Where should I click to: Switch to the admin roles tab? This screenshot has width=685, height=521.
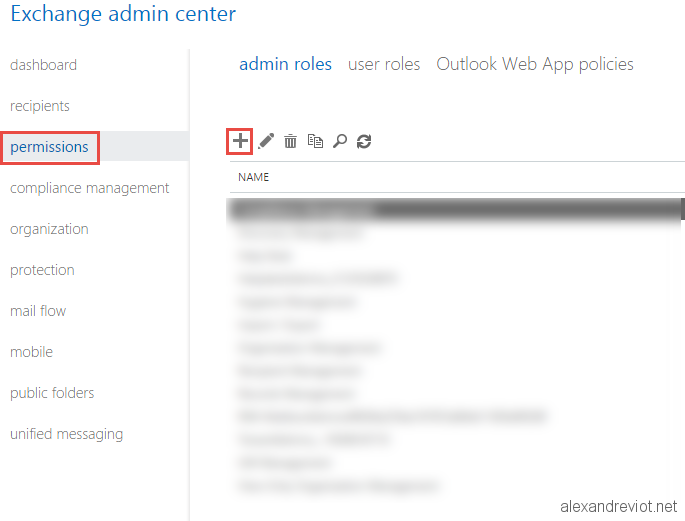[x=285, y=64]
